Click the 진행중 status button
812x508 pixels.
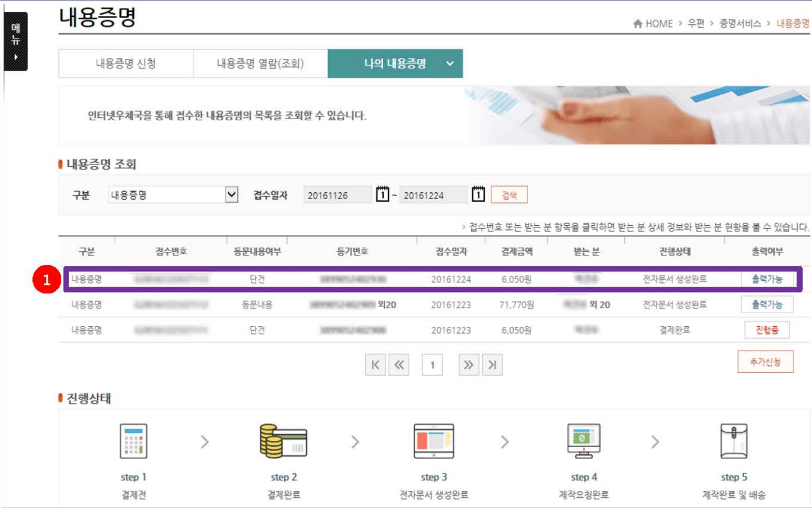coord(767,330)
